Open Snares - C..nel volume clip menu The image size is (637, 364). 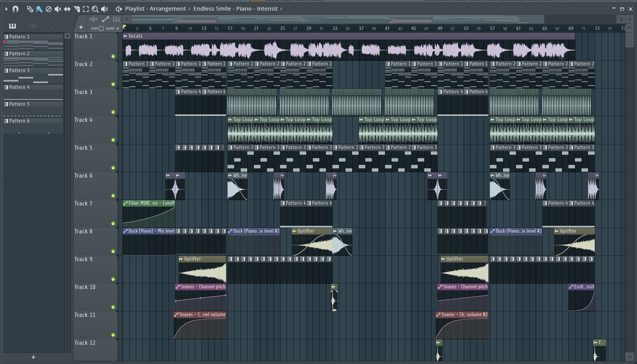tap(176, 314)
